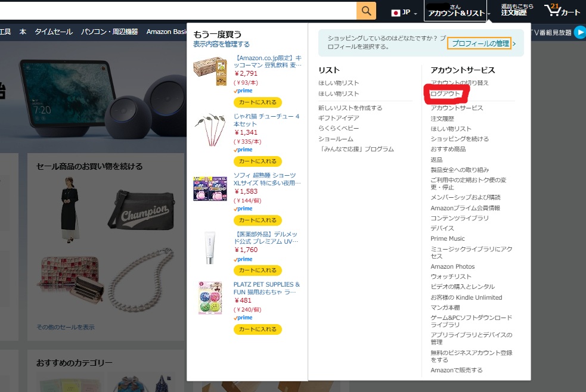Open Prime Music from account services
This screenshot has width=586, height=392.
point(448,239)
